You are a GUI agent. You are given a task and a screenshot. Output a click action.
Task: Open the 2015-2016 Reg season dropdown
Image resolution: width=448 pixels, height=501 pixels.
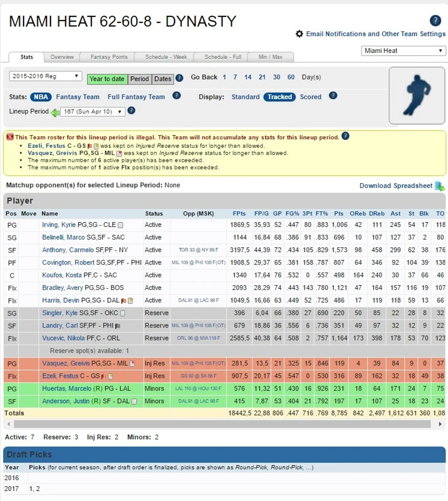[x=45, y=76]
